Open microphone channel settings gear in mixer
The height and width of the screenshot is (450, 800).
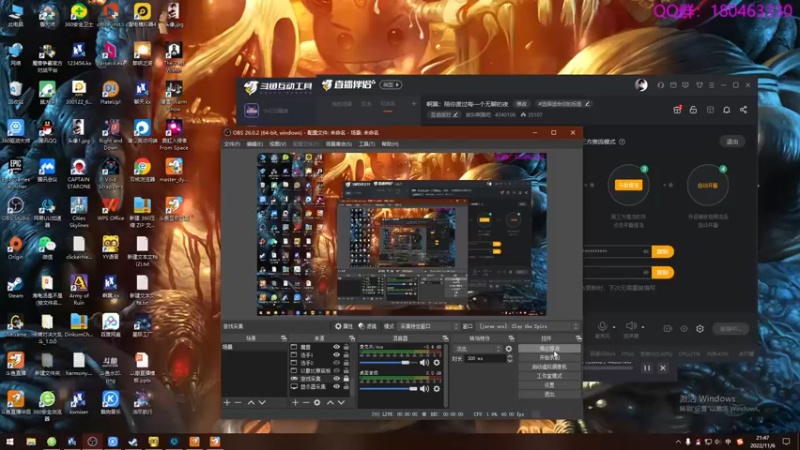click(x=437, y=362)
